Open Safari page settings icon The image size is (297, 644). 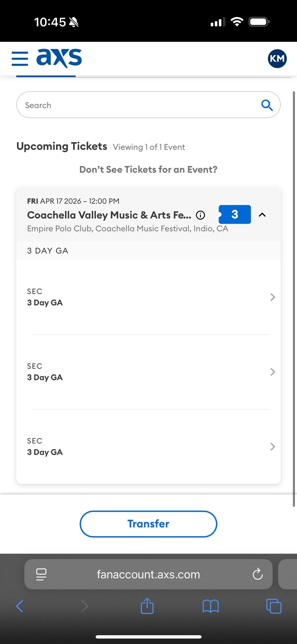click(x=41, y=574)
